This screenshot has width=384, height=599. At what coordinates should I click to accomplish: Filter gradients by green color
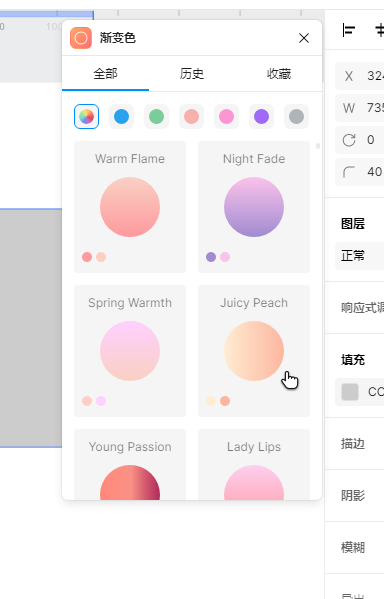click(156, 117)
